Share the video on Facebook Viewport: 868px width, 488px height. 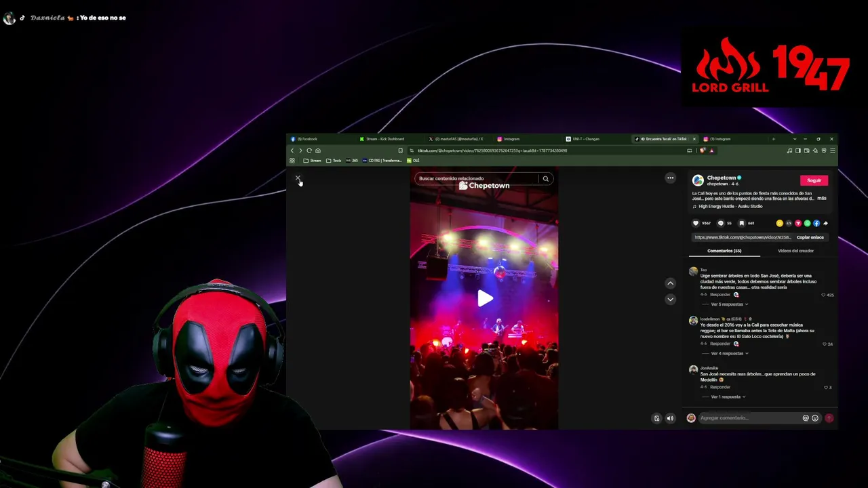[x=816, y=223]
